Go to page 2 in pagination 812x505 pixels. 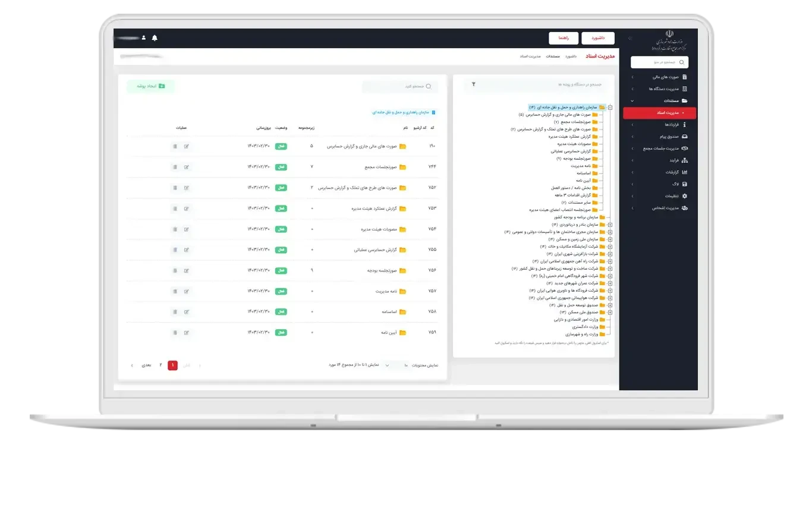pos(160,365)
